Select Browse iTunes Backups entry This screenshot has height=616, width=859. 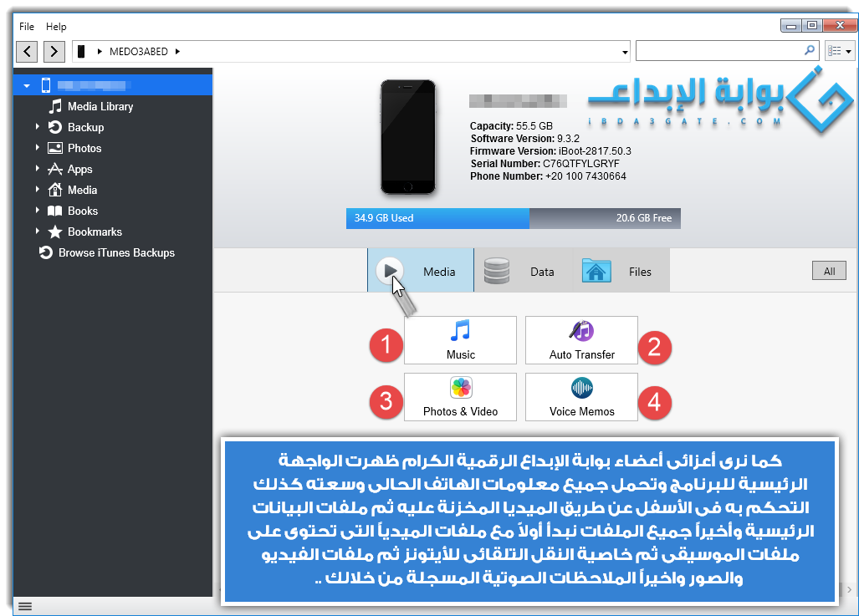[116, 252]
